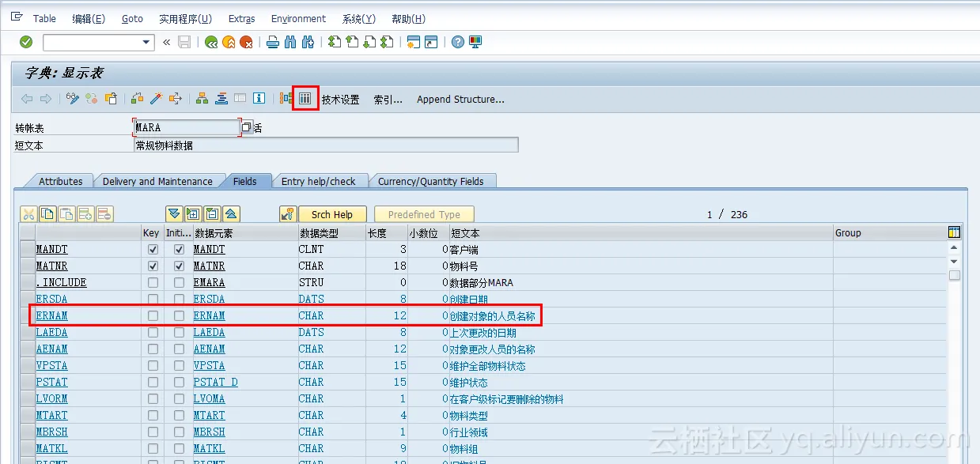Toggle Initial checkbox for MATNR row
980x464 pixels.
click(x=180, y=266)
